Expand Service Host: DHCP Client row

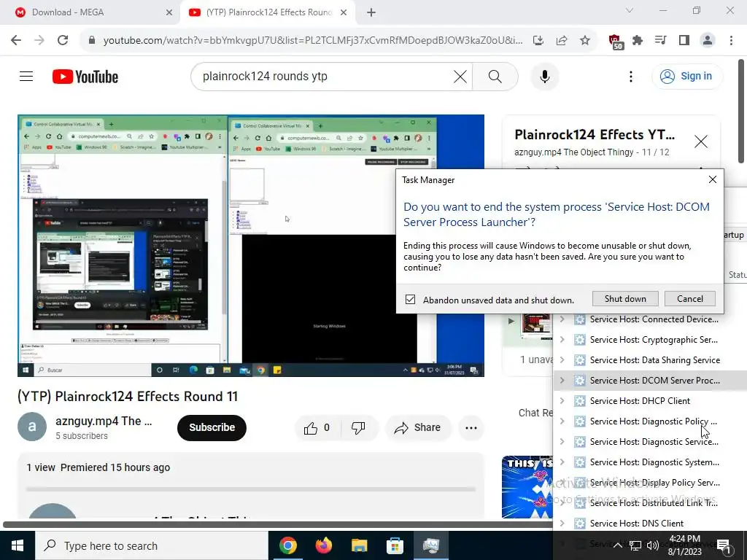coord(562,401)
